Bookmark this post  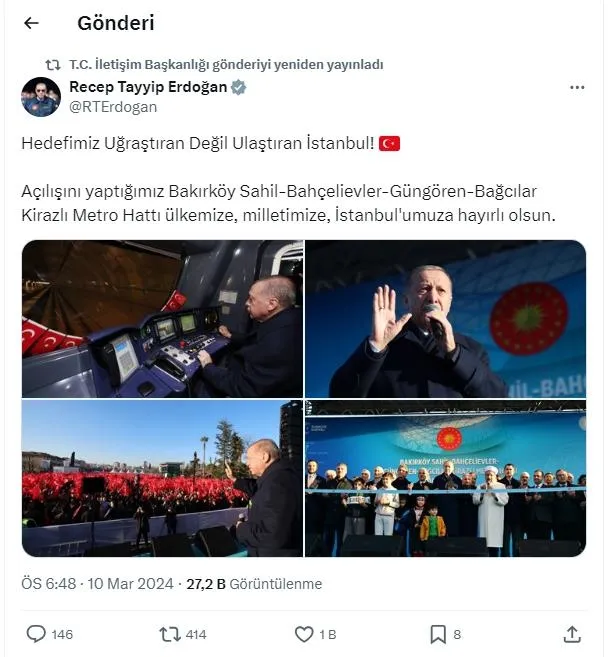point(438,634)
